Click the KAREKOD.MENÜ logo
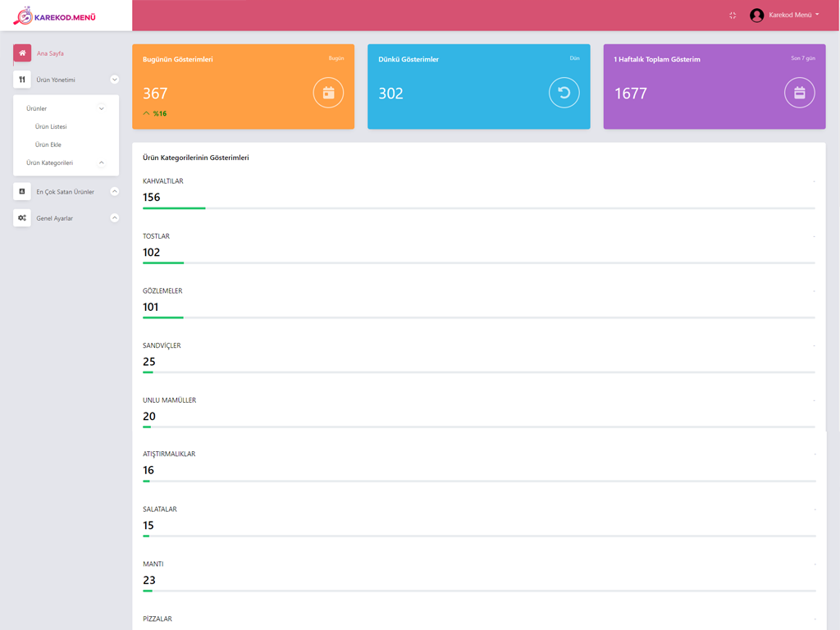 click(x=55, y=16)
